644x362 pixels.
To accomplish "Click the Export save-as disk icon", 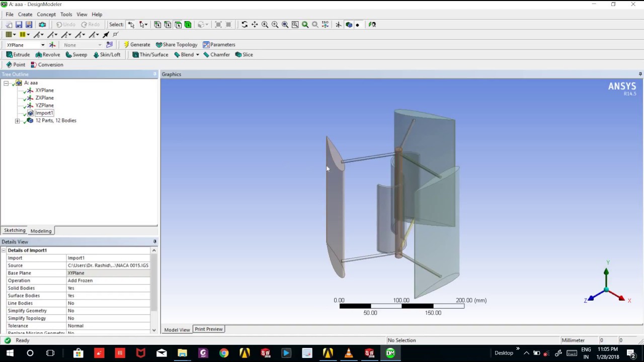I will (x=29, y=24).
